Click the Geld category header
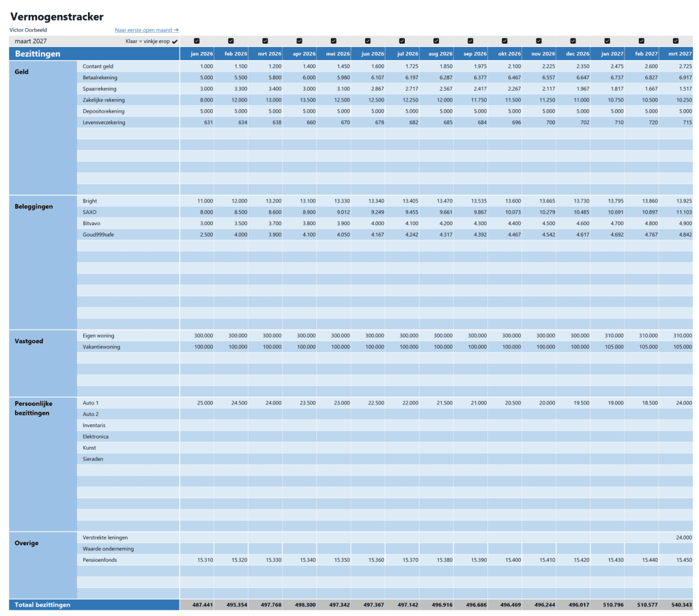Viewport: 699px width, 616px height. (20, 70)
